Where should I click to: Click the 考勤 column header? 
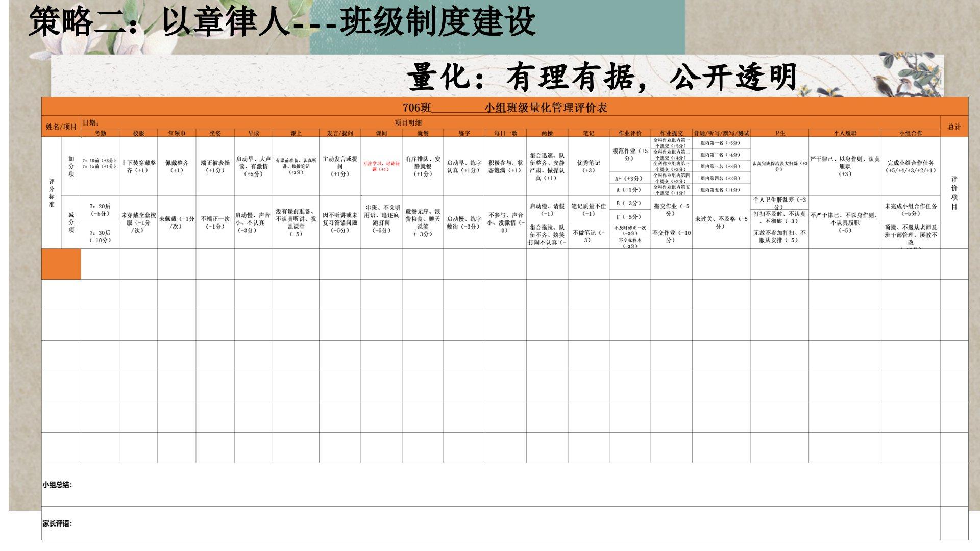click(100, 133)
